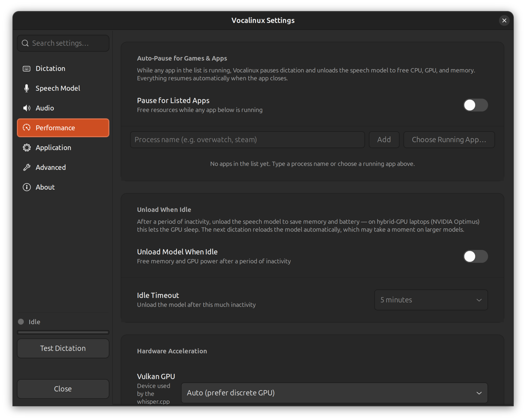Screen dimensions: 526x420
Task: Click the Add process button
Action: point(384,140)
